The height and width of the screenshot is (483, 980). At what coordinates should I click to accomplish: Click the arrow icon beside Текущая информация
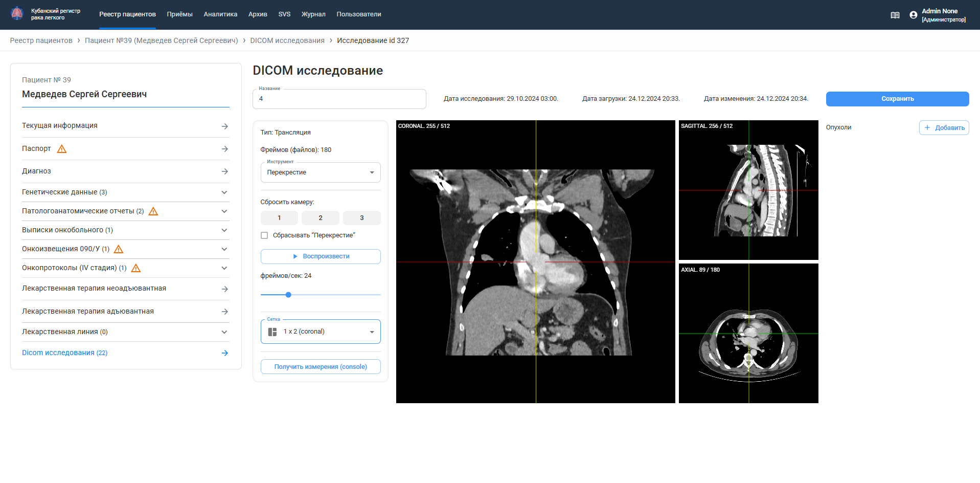(224, 126)
